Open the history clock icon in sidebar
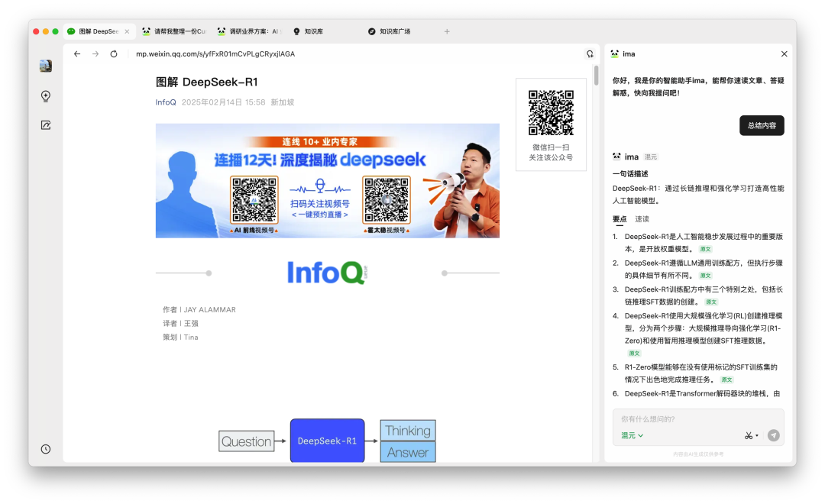 (46, 449)
